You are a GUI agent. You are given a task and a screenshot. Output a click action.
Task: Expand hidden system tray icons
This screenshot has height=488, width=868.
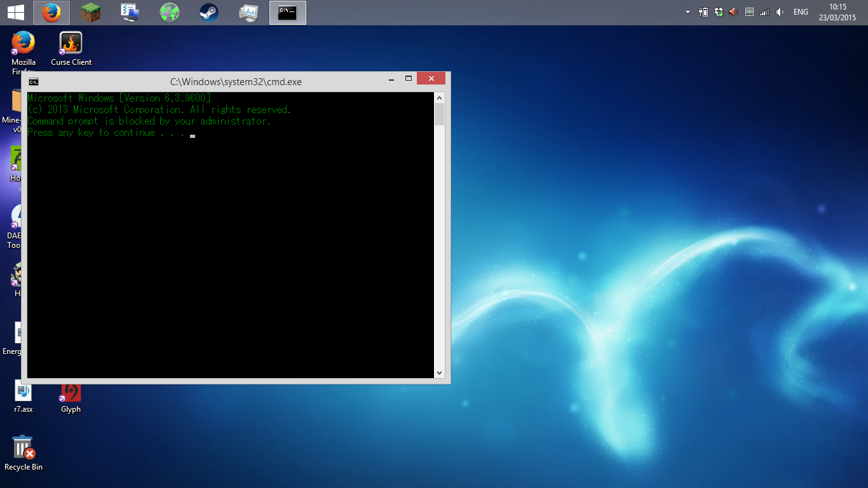click(688, 11)
